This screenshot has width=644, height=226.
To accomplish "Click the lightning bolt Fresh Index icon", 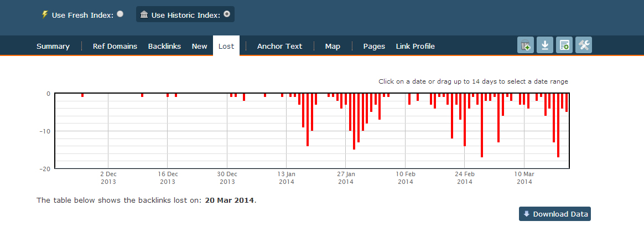I will coord(45,15).
